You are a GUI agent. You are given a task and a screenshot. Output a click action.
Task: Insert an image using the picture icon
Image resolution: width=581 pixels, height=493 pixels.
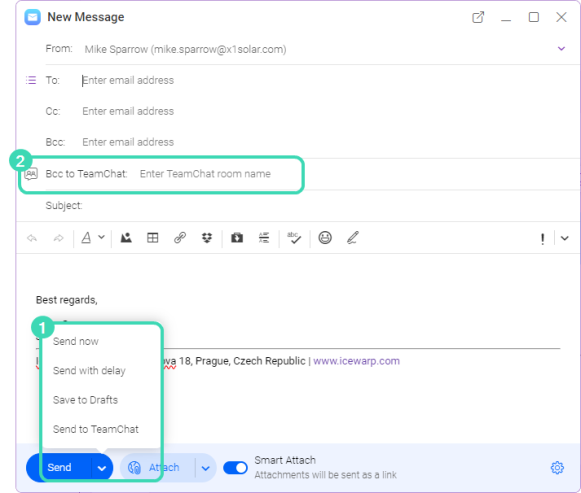point(126,237)
